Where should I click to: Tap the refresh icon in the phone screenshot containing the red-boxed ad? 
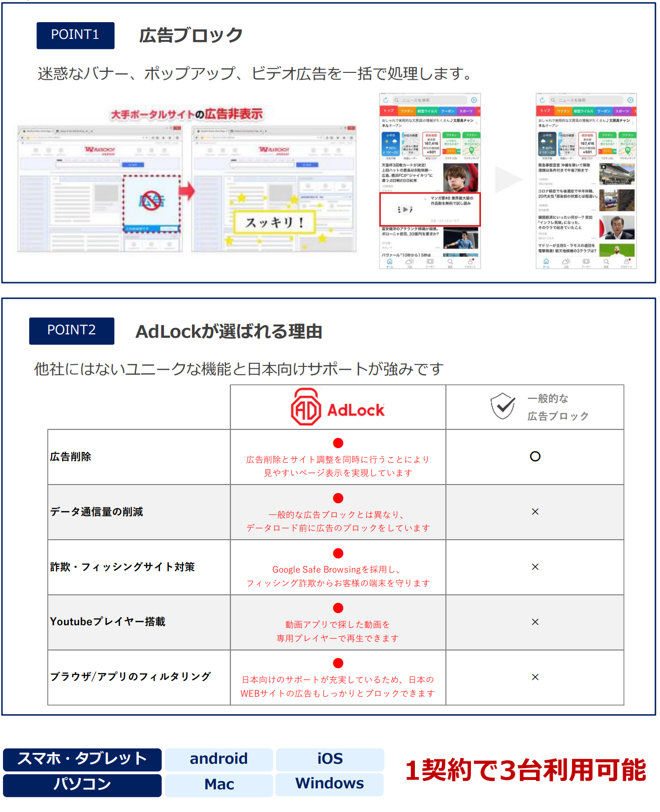tap(386, 100)
